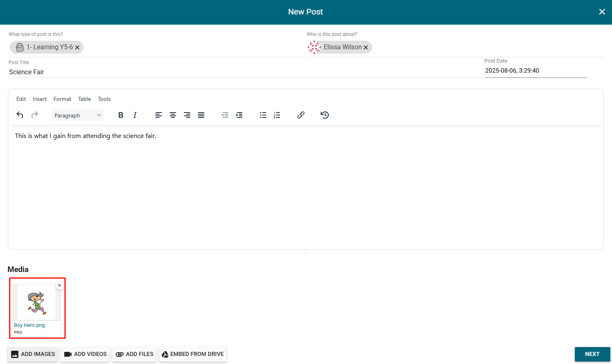Remove the 1- Learning Y5-6 post type chip
Screen dimensions: 612x364
click(x=78, y=48)
